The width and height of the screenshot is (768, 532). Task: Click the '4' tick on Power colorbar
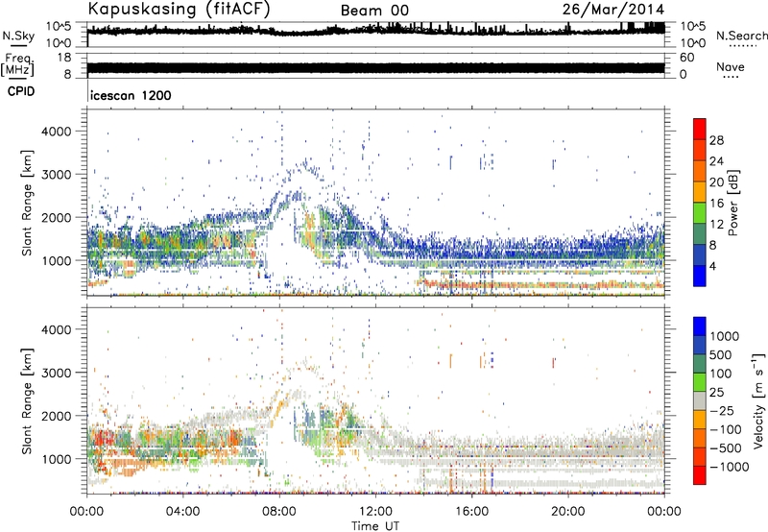pyautogui.click(x=712, y=267)
